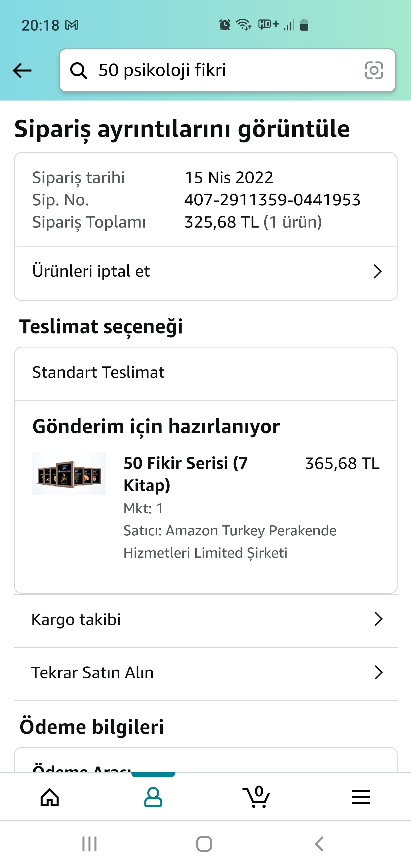Open the account profile tab
411x868 pixels.
click(x=153, y=797)
